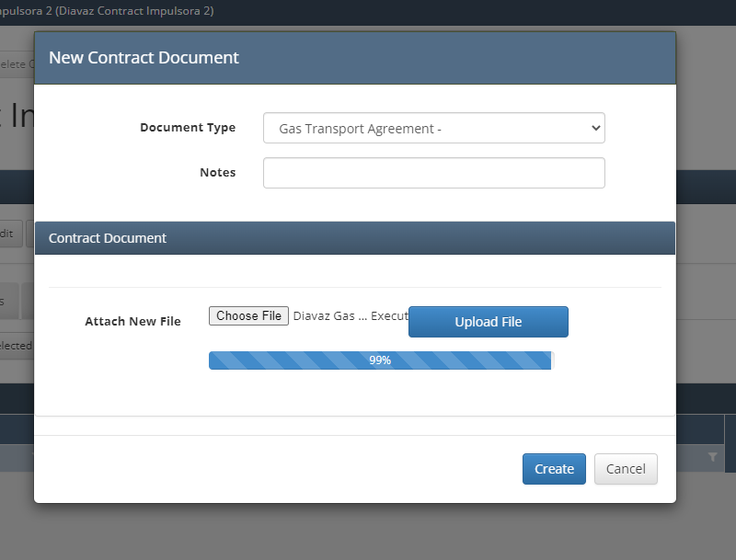Click the partially hidden tab behind the dialog
736x560 pixels.
pos(9,301)
